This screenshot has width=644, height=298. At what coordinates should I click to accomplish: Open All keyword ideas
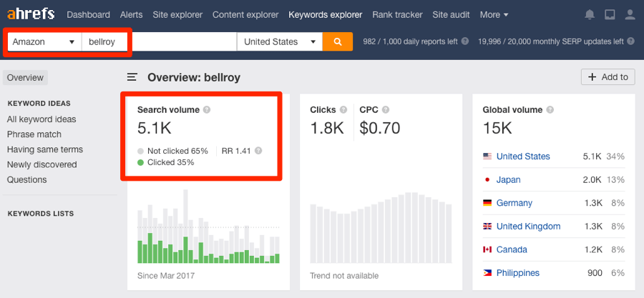[x=42, y=119]
